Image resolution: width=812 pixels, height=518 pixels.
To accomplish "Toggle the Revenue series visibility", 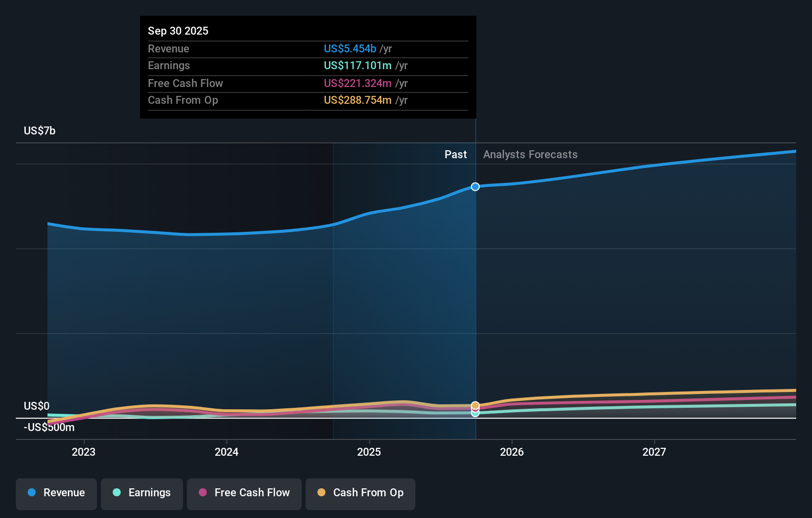I will pyautogui.click(x=56, y=493).
